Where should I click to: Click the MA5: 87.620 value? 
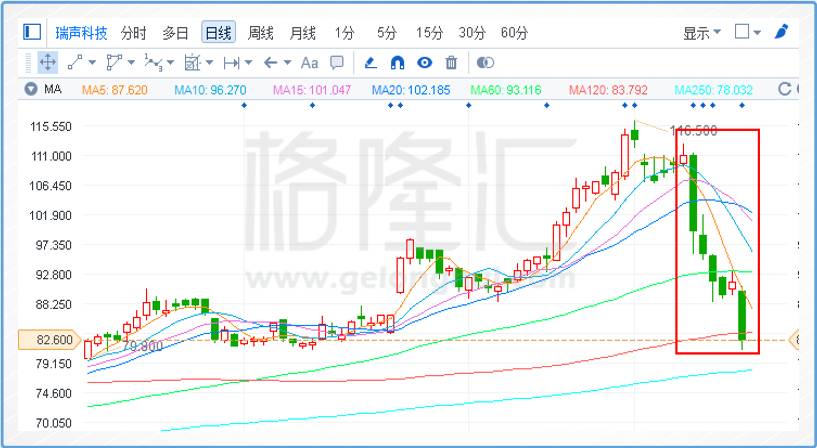point(115,90)
